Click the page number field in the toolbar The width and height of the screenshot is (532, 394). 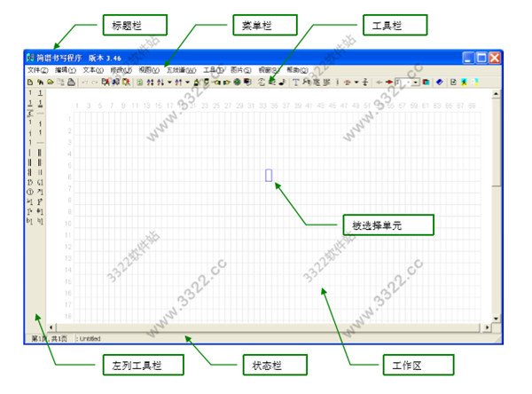click(x=403, y=83)
